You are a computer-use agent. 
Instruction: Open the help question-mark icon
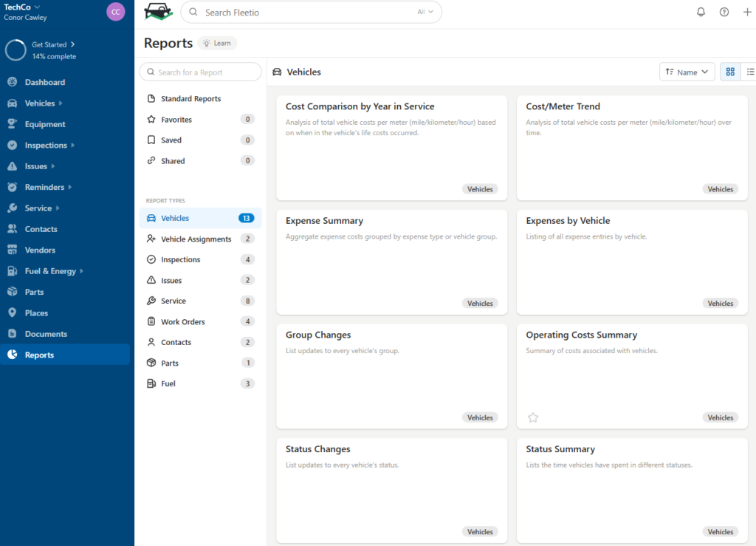coord(724,12)
